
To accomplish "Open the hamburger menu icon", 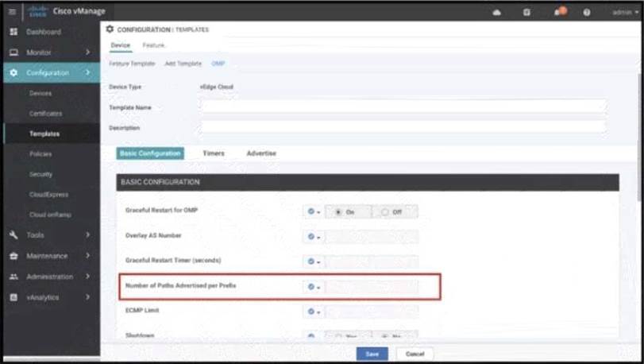I will (x=13, y=11).
